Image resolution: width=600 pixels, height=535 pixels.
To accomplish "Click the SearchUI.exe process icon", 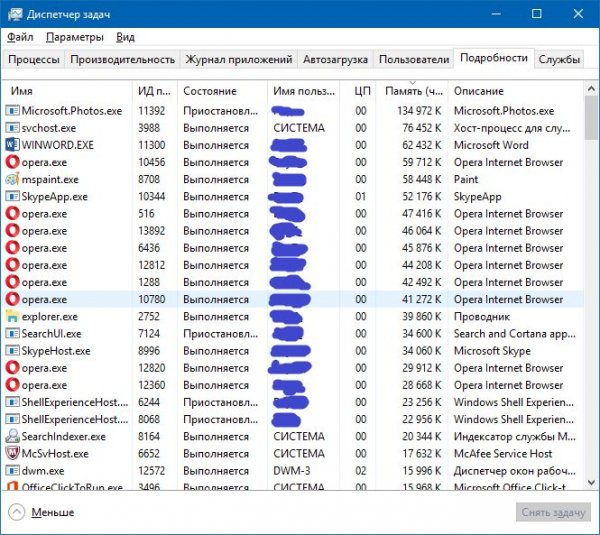I will point(12,334).
